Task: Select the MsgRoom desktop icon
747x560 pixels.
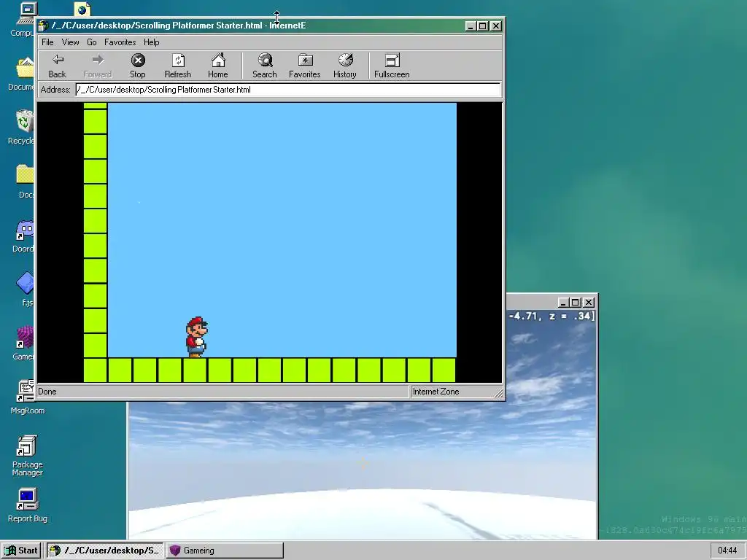Action: click(27, 397)
